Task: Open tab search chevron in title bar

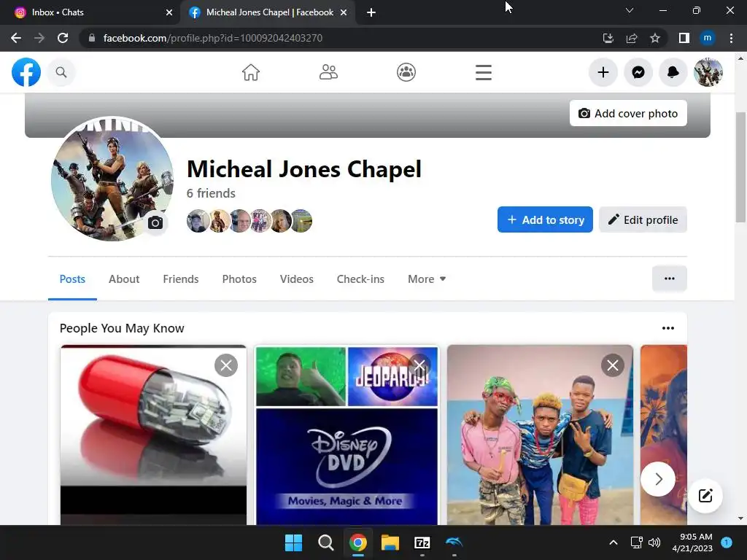Action: click(630, 10)
